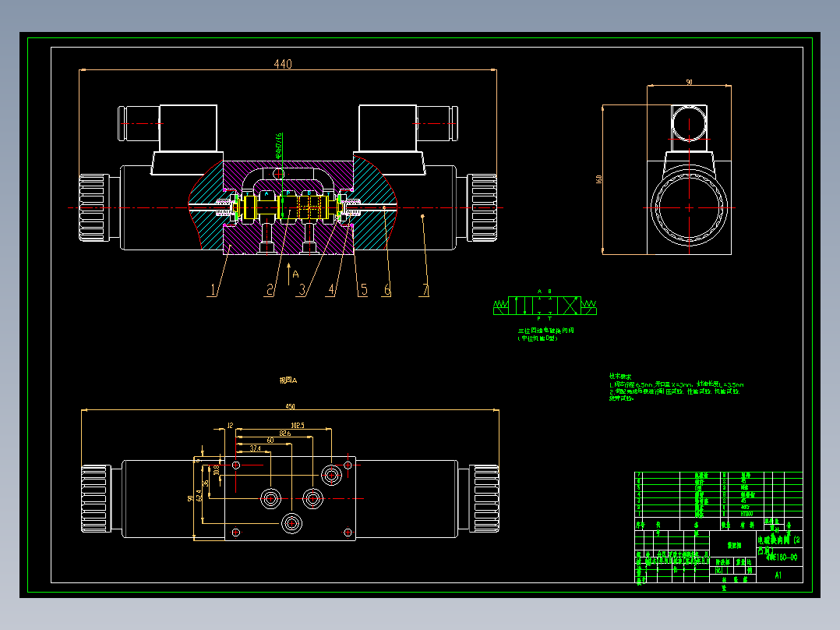Click the 440 overall length dimension
This screenshot has height=630, width=840.
(x=283, y=64)
